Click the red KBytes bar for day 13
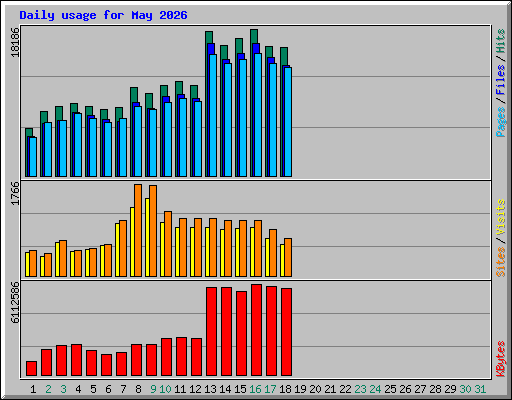The width and height of the screenshot is (512, 400). pyautogui.click(x=211, y=332)
